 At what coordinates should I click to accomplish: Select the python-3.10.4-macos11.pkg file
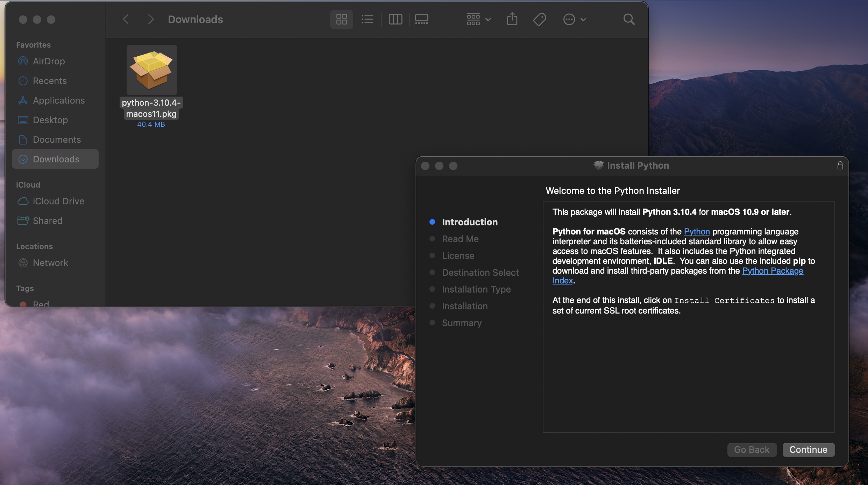[x=151, y=70]
